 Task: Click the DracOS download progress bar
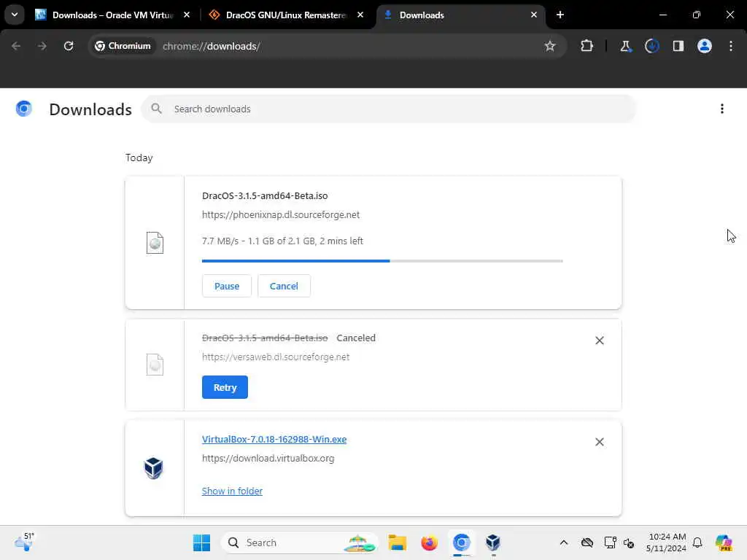pos(382,261)
